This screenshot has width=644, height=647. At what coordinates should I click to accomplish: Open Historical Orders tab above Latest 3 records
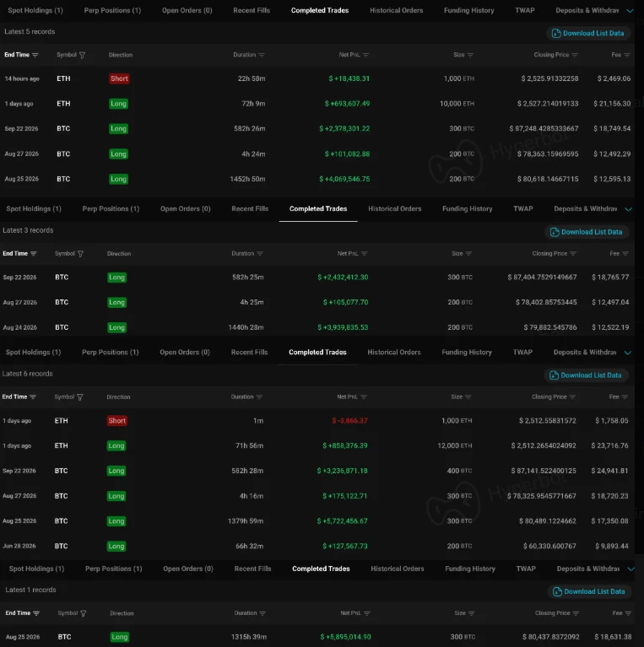[x=395, y=209]
